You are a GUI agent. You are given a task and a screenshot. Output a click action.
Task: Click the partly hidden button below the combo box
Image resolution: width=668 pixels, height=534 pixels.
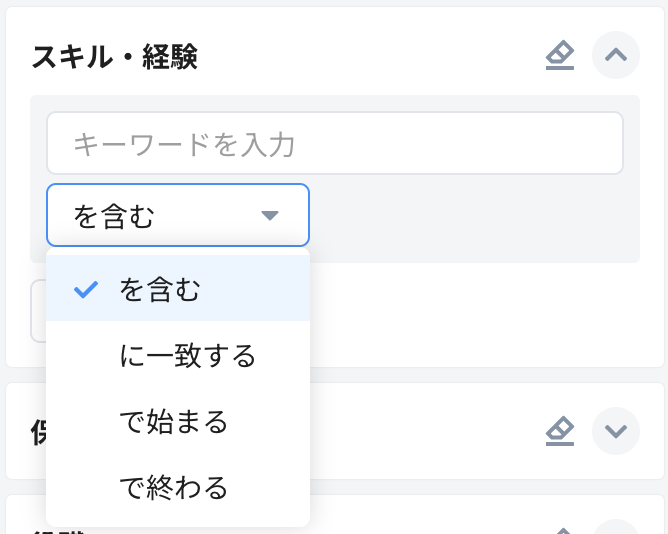38,312
